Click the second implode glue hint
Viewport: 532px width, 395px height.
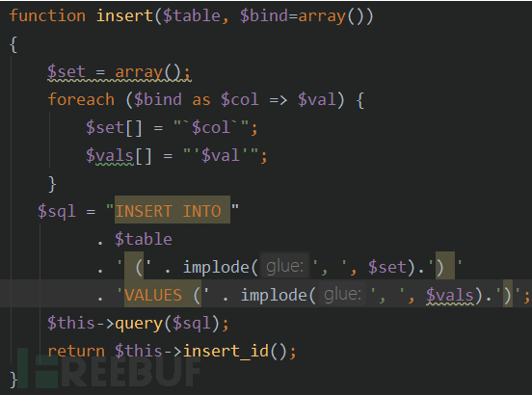pos(342,294)
